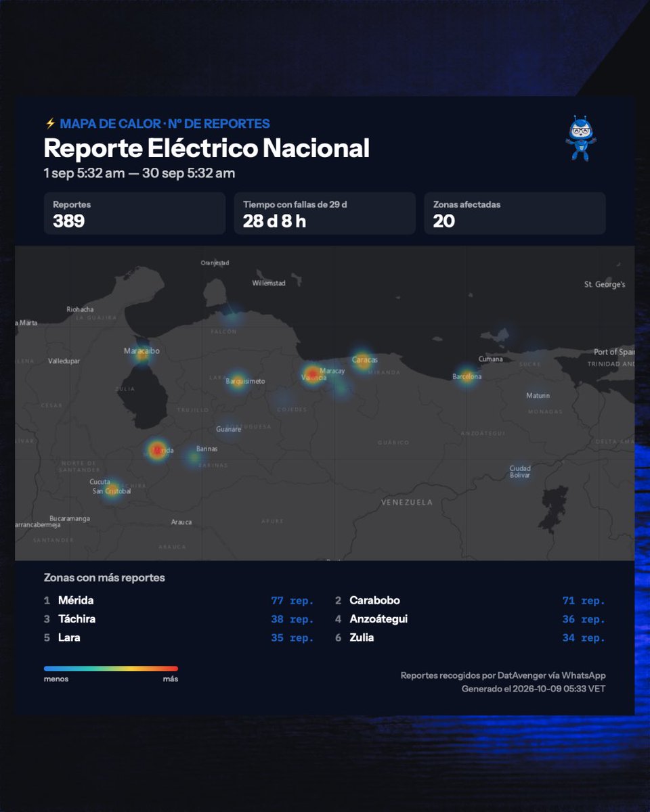Click the Bucaramanga map label
This screenshot has width=650, height=812.
pos(70,518)
